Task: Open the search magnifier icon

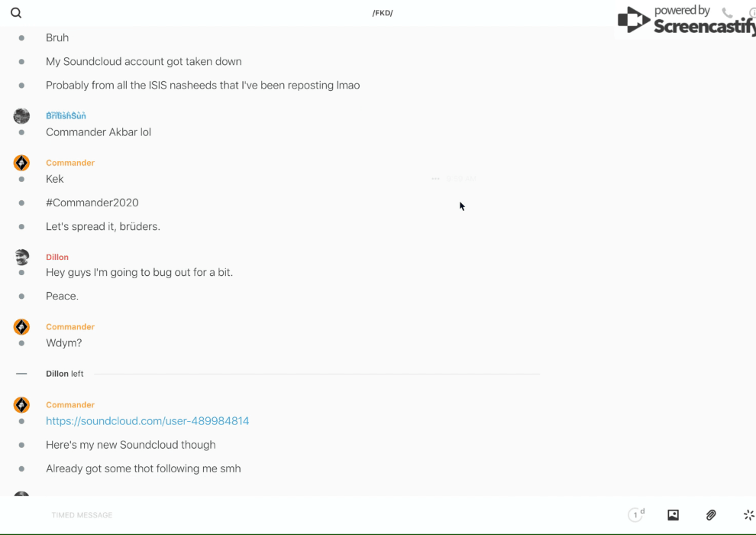Action: 16,13
